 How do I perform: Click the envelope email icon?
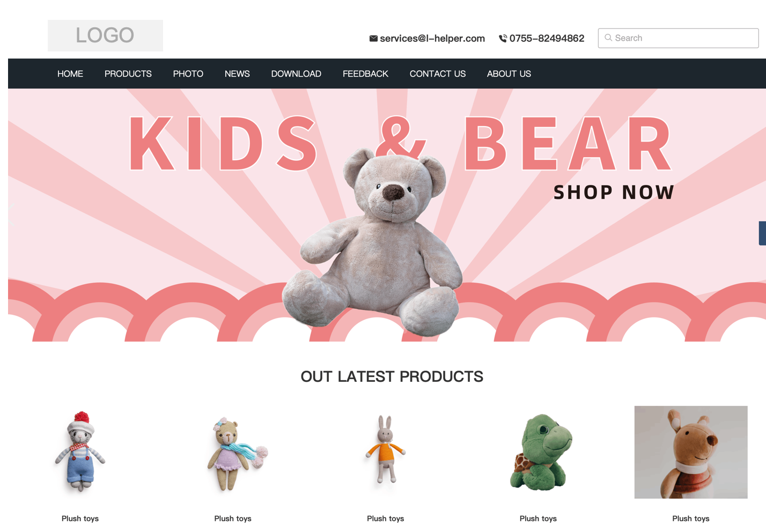373,39
